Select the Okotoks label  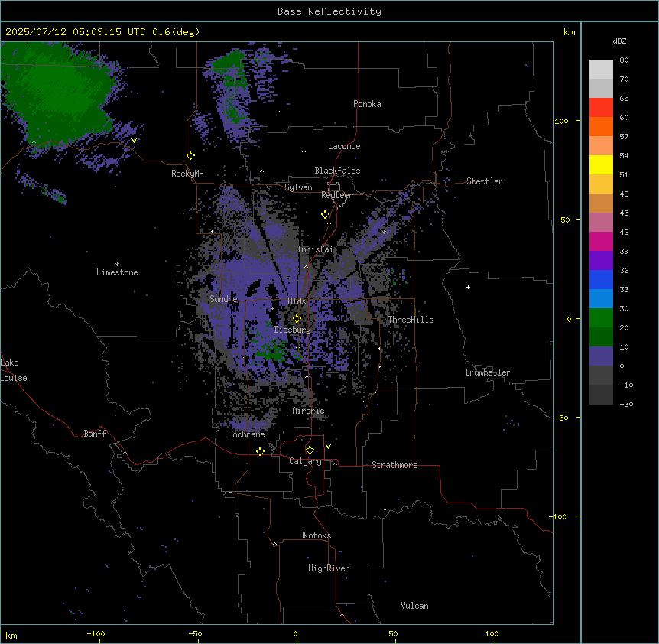tap(315, 535)
